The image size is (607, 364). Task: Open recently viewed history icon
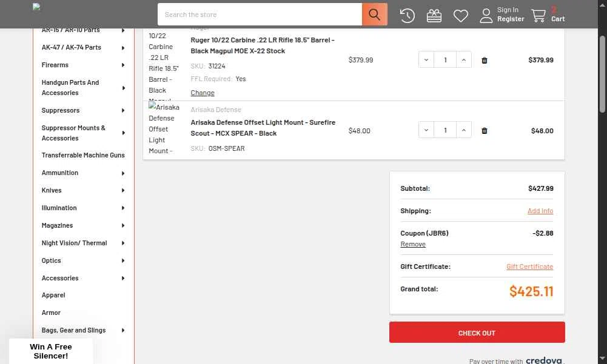(x=407, y=16)
